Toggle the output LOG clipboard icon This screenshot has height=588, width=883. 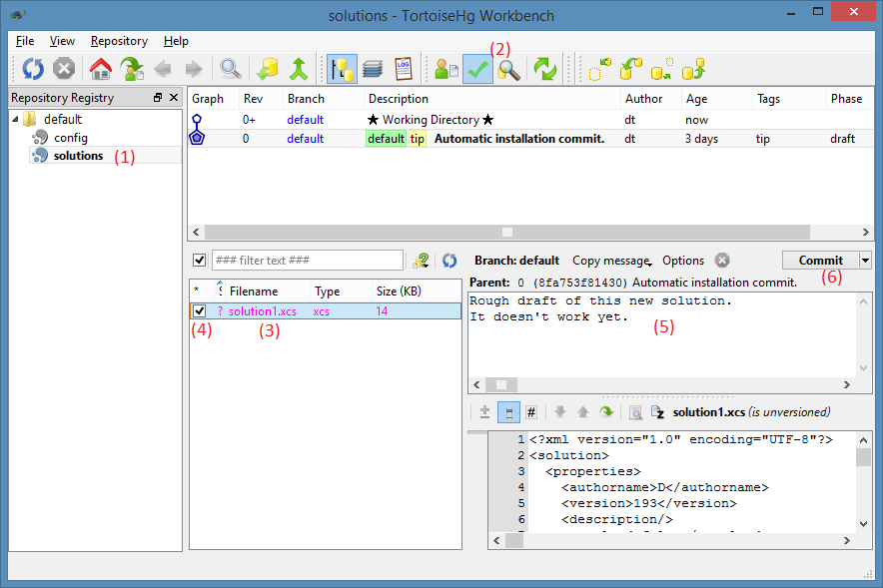(404, 69)
